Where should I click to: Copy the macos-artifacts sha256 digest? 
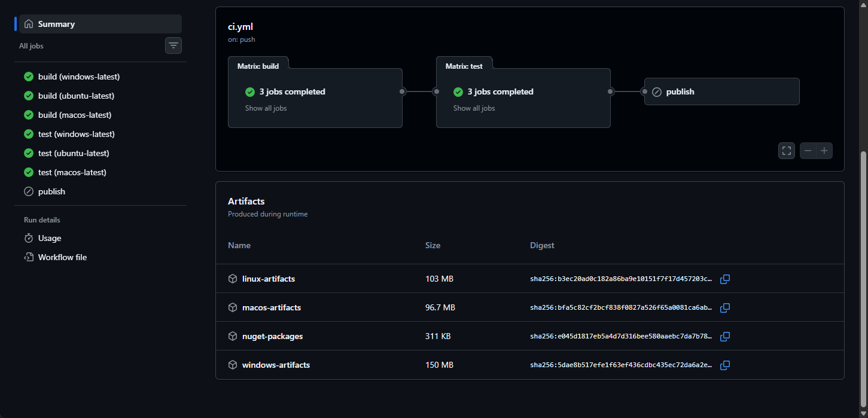[x=724, y=308]
